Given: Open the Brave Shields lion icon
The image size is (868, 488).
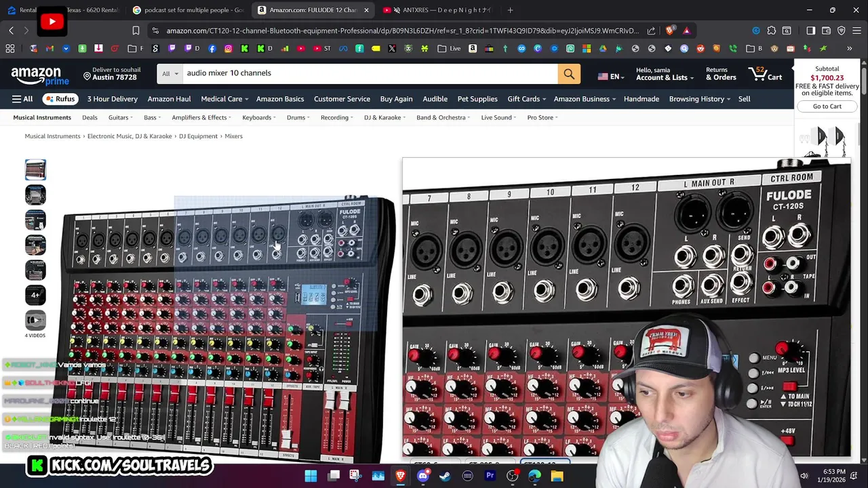Looking at the screenshot, I should tap(670, 30).
